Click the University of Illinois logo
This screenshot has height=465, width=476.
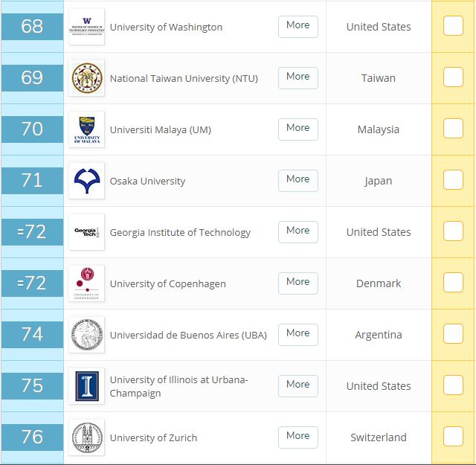pyautogui.click(x=86, y=386)
